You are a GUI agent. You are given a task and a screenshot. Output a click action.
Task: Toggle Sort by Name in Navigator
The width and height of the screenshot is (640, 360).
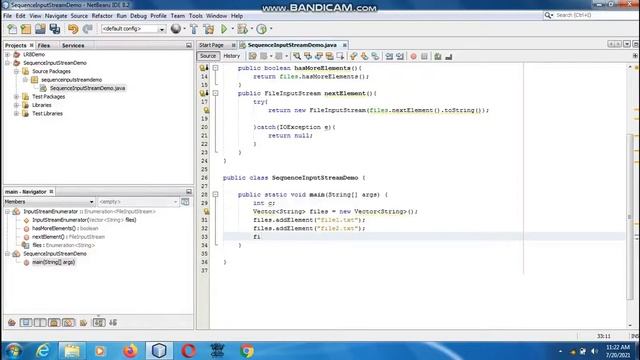99,322
